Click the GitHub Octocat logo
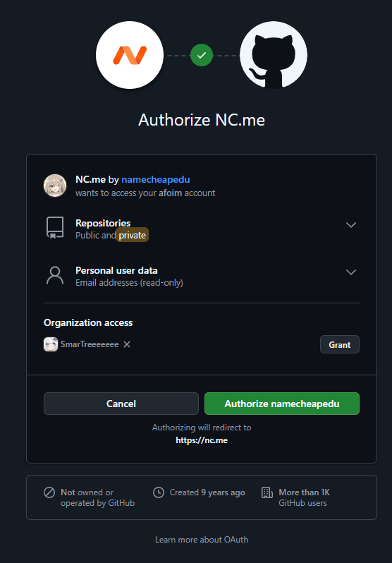The width and height of the screenshot is (392, 563). 274,55
